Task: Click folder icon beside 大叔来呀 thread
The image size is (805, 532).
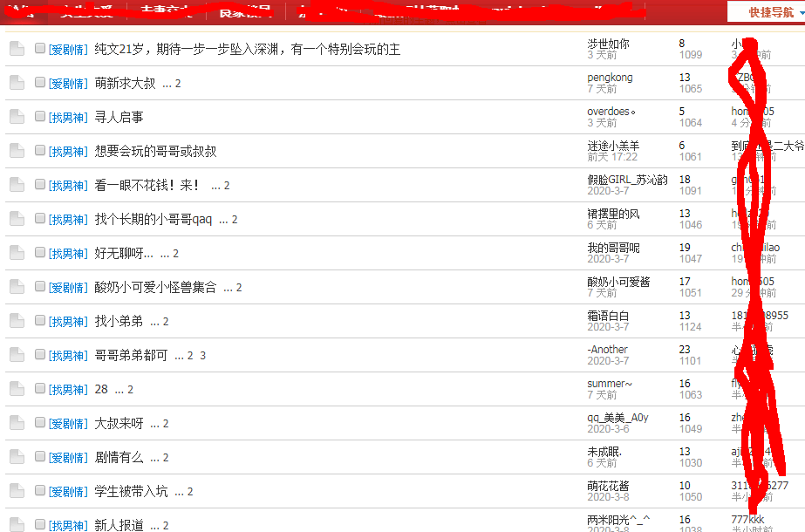Action: point(17,423)
